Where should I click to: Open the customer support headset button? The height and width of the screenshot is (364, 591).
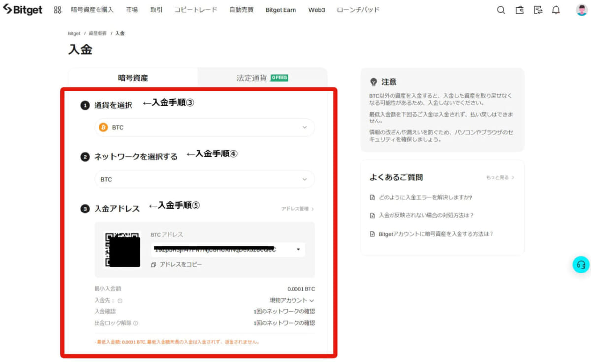[581, 264]
